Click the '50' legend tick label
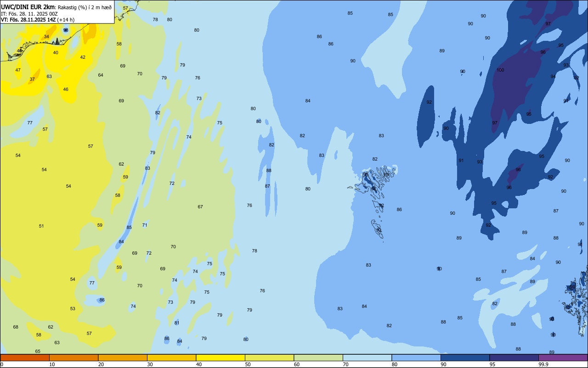 pyautogui.click(x=248, y=364)
